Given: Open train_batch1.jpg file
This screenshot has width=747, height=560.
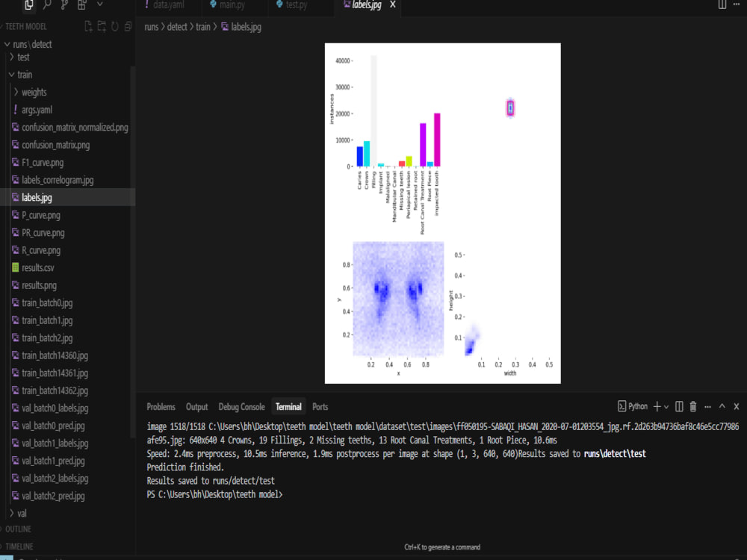Looking at the screenshot, I should click(47, 320).
